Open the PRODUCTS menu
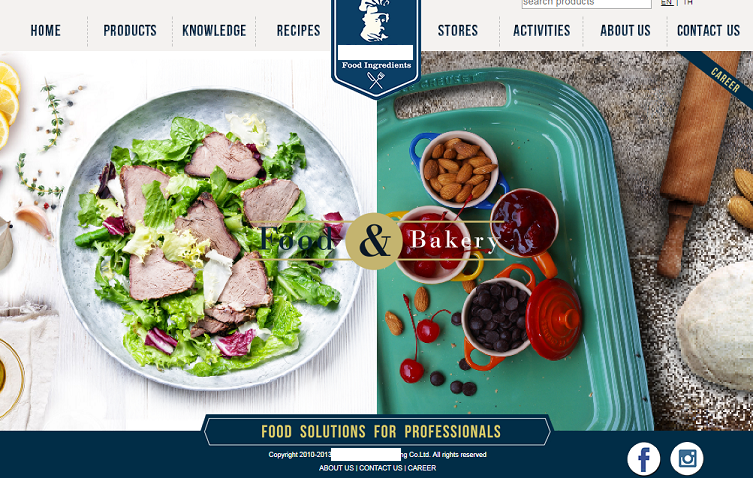This screenshot has height=478, width=753. (x=130, y=31)
